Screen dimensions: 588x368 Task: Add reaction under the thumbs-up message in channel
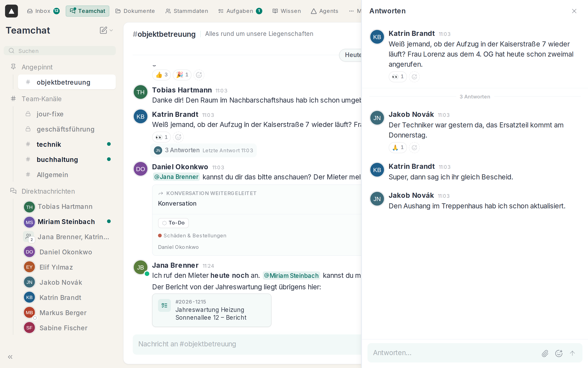coord(199,75)
